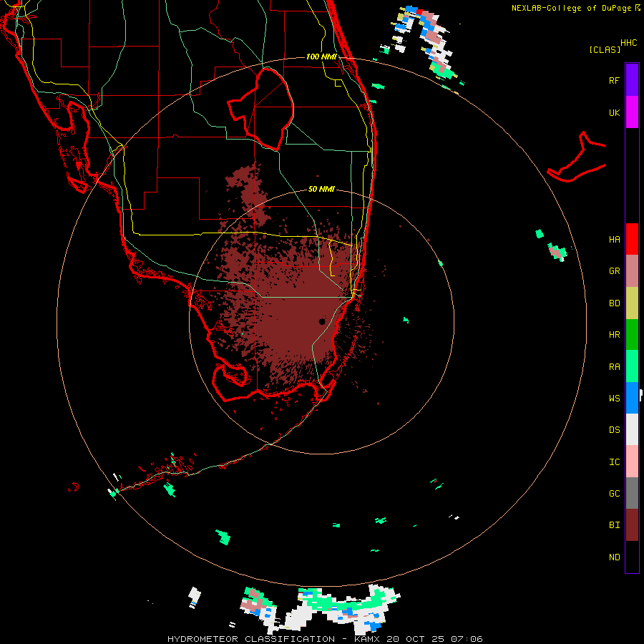Click the 'HR' legend label
Viewport: 644px width, 644px height.
[614, 335]
